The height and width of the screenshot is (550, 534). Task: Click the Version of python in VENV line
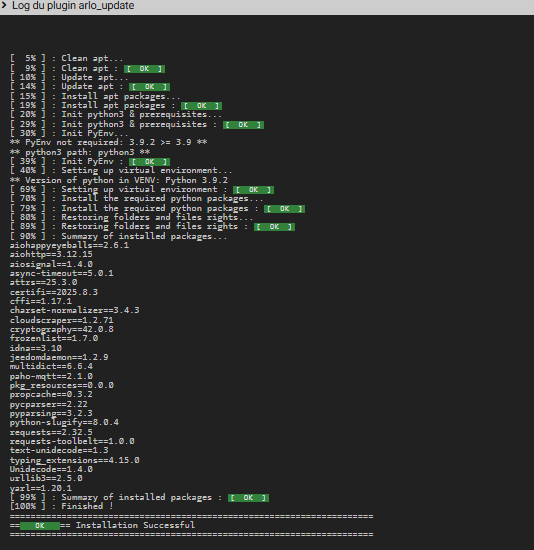click(119, 180)
